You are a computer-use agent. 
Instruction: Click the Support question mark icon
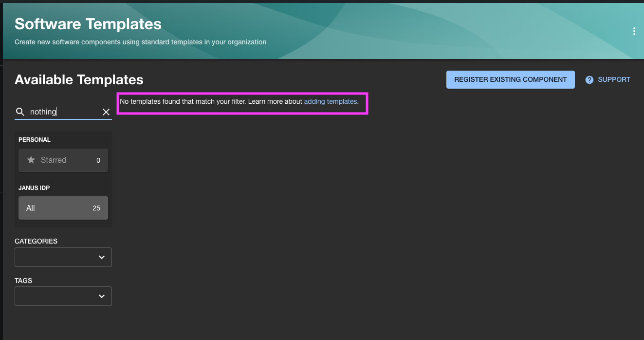point(589,80)
